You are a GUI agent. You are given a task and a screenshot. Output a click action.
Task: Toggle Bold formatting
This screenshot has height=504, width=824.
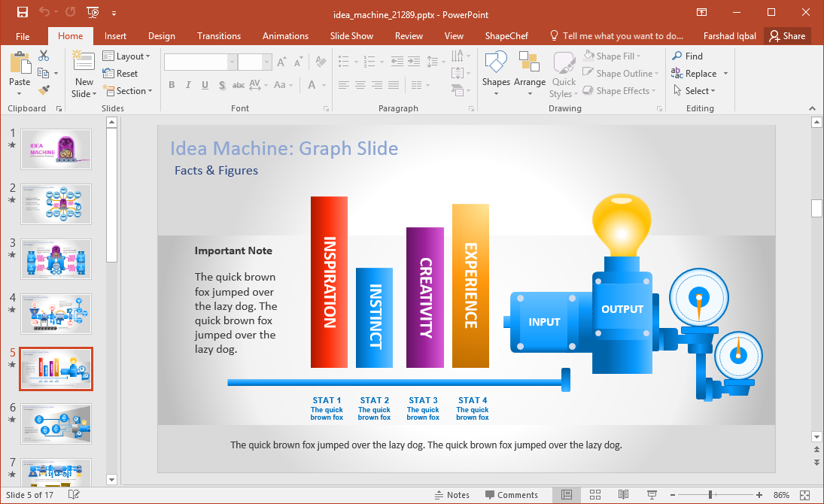(x=172, y=85)
